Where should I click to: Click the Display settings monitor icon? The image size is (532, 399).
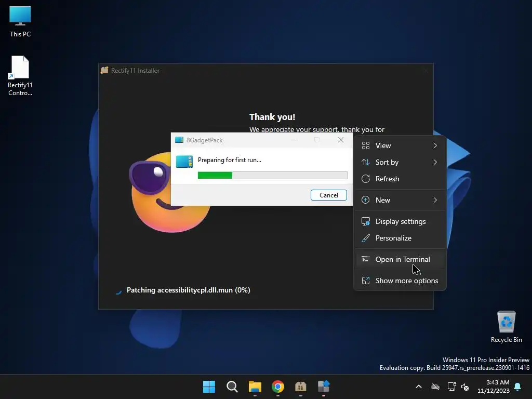pyautogui.click(x=365, y=221)
